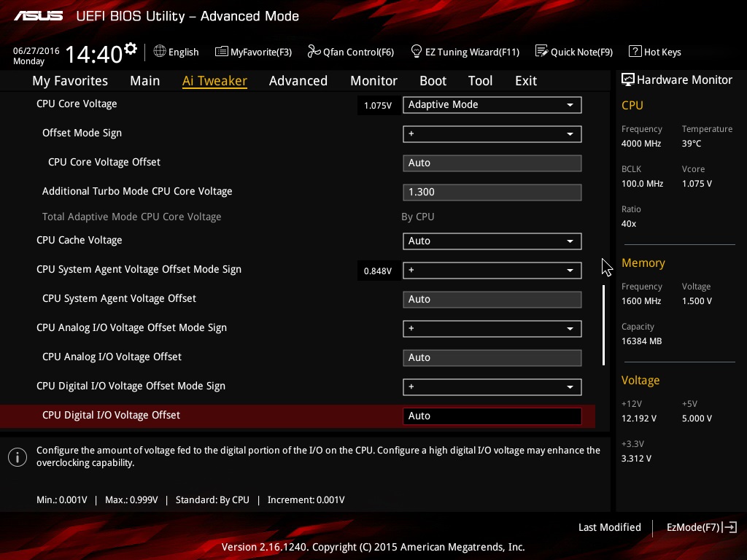Go to the Boot tab
The image size is (747, 560).
point(433,81)
